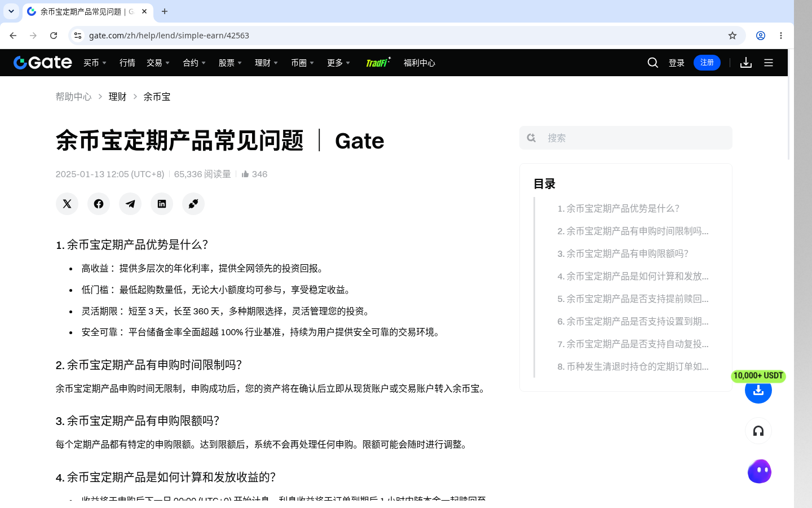Expand the 更多 dropdown menu
812x508 pixels.
point(338,63)
